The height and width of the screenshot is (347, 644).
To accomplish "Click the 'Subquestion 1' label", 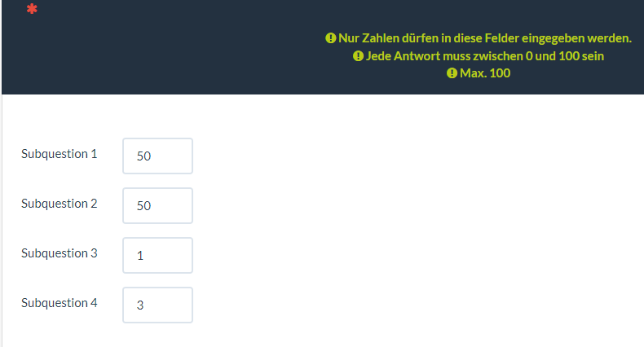I will [x=59, y=153].
